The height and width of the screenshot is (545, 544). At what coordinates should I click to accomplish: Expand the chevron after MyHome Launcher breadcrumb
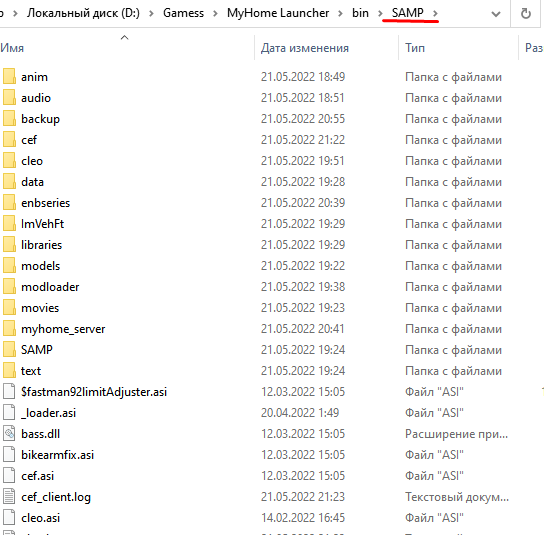click(x=340, y=14)
